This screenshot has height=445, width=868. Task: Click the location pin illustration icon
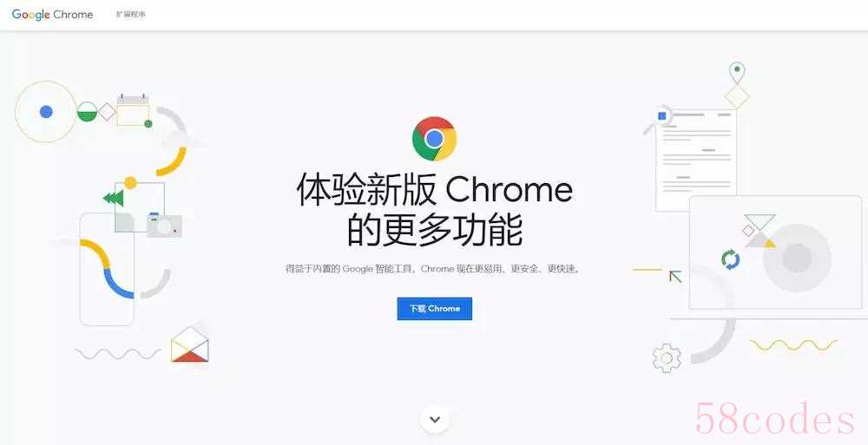(x=737, y=74)
